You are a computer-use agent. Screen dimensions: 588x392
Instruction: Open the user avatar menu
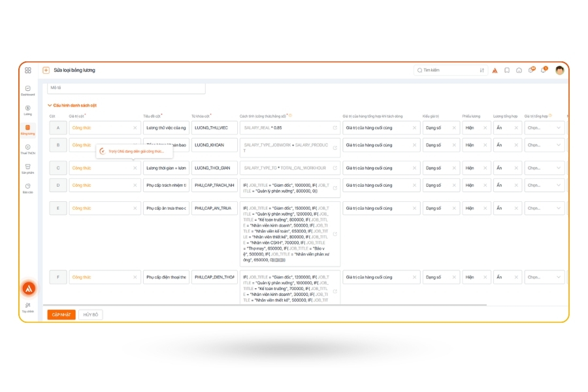pos(560,70)
